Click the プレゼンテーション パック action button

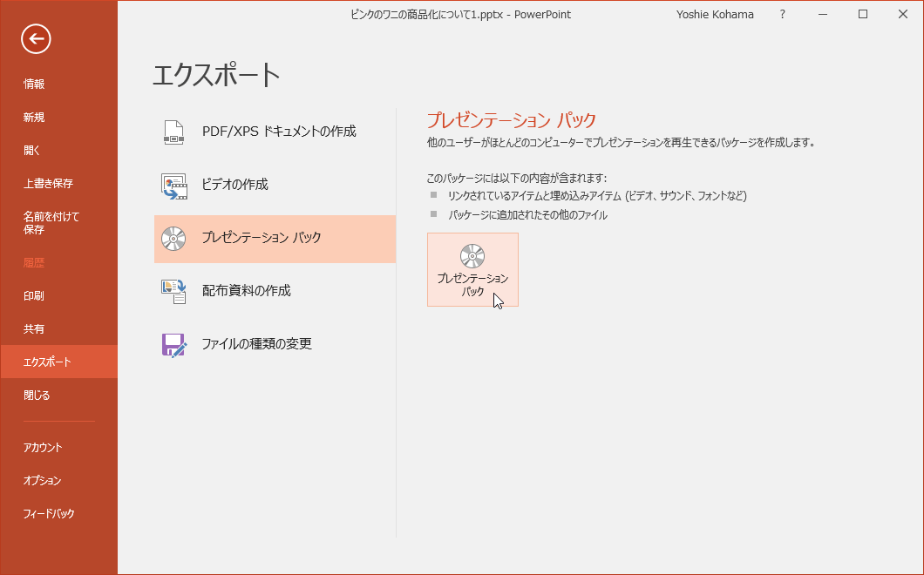(472, 267)
